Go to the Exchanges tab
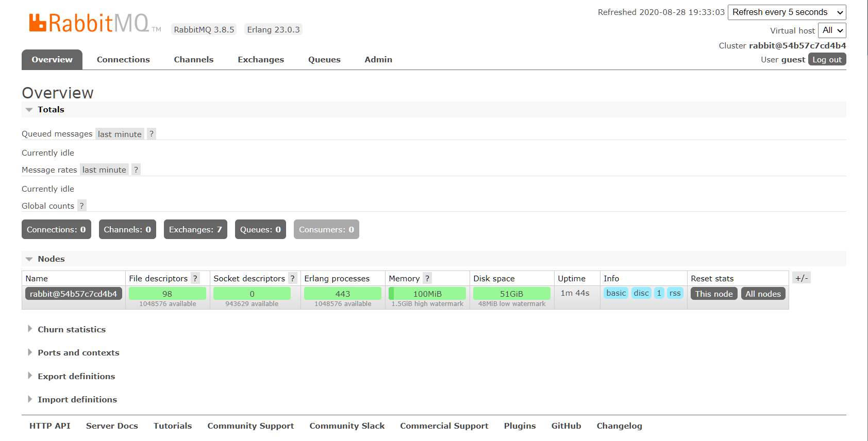This screenshot has width=868, height=441. [261, 60]
